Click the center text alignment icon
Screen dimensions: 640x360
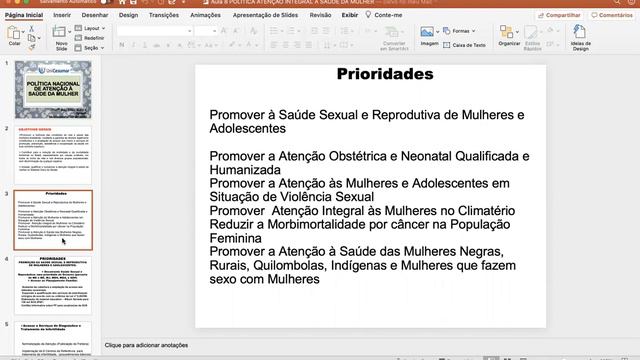coord(286,45)
